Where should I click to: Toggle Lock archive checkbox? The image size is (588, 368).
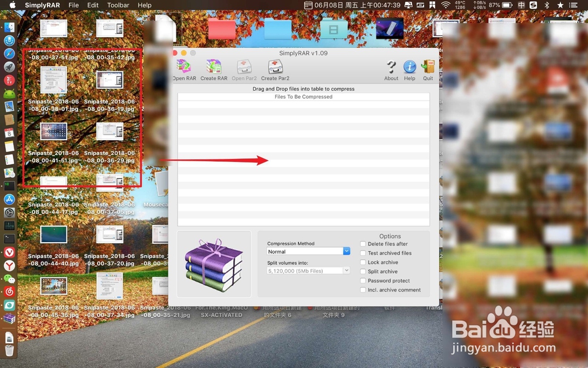[363, 262]
